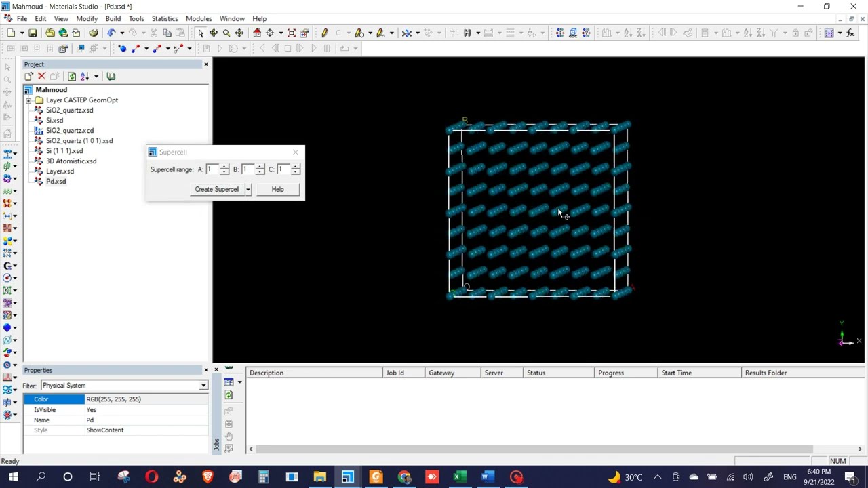Click New item icon in Project panel
The height and width of the screenshot is (488, 868).
pyautogui.click(x=28, y=77)
